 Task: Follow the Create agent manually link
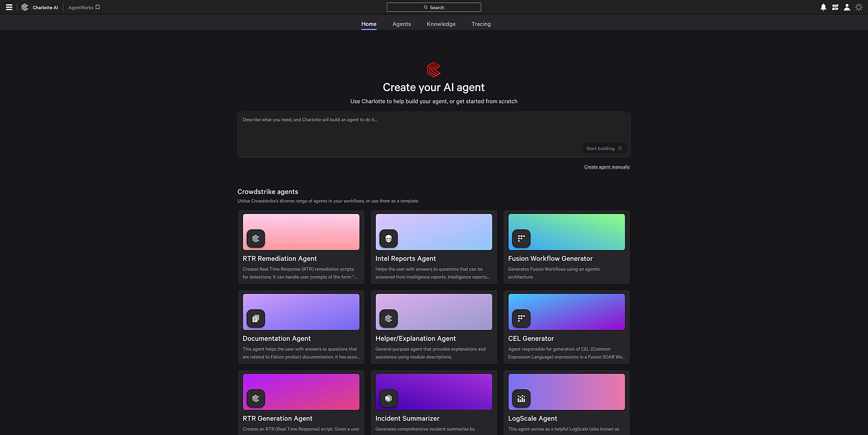point(606,167)
